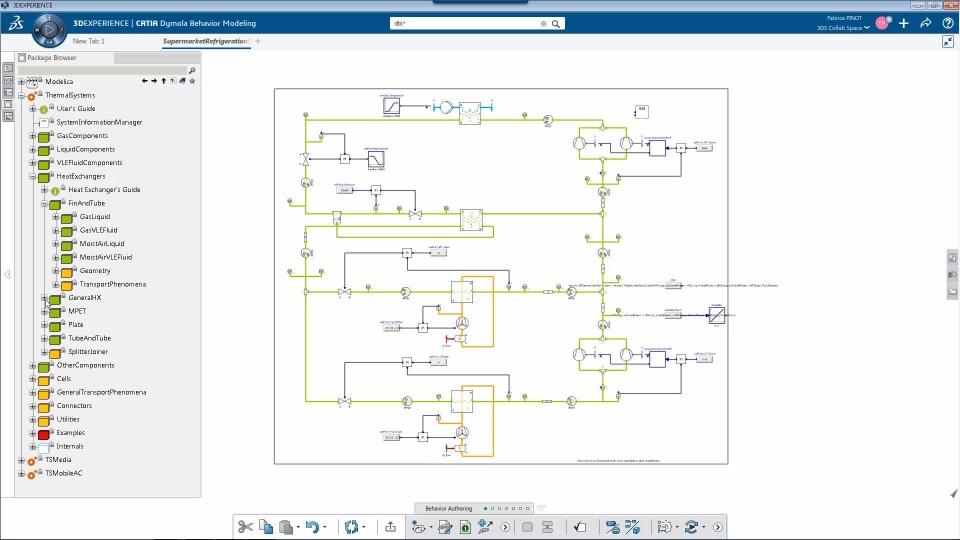The height and width of the screenshot is (540, 960).
Task: Click in the top search input field
Action: pos(465,24)
